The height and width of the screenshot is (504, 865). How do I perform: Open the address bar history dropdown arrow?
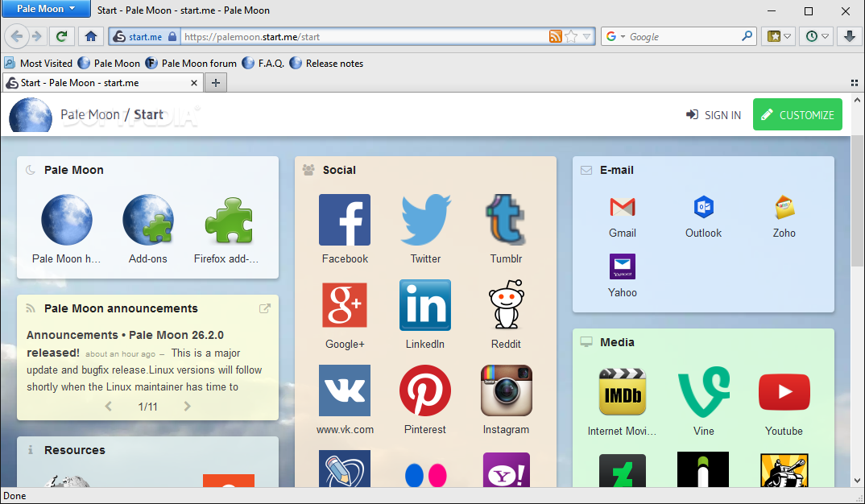coord(586,36)
